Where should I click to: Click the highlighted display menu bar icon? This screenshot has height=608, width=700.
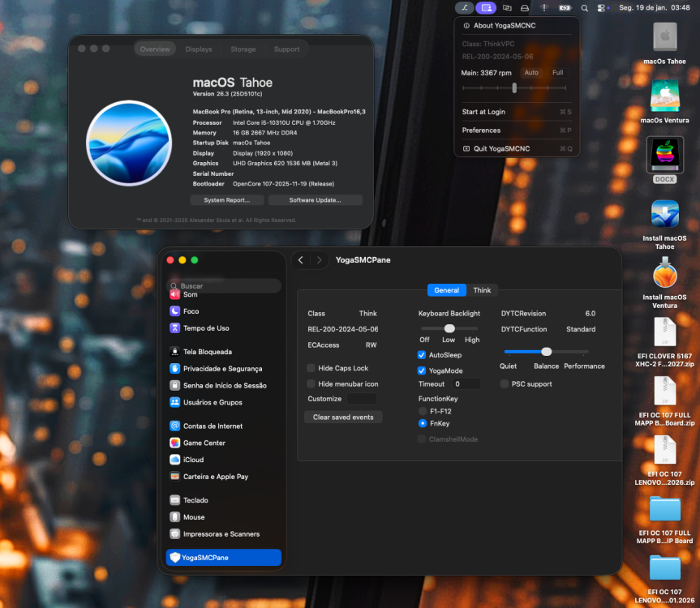[x=486, y=7]
